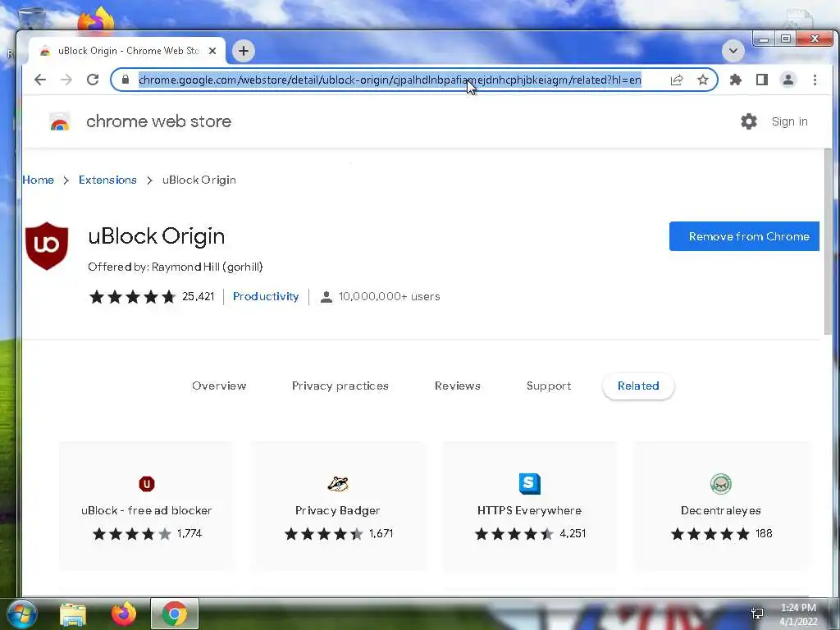
Task: Open the HTTPS Everywhere title
Action: (x=529, y=510)
